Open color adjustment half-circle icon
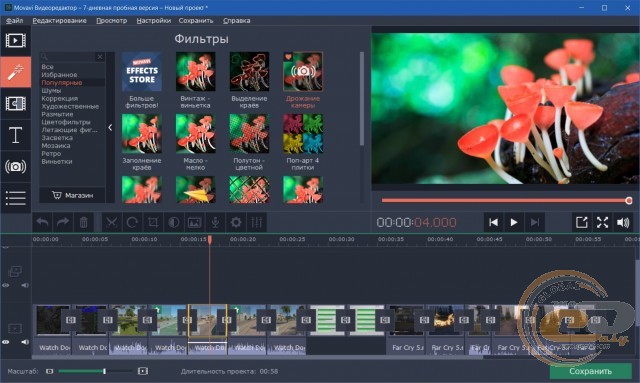The image size is (640, 383). coord(173,223)
